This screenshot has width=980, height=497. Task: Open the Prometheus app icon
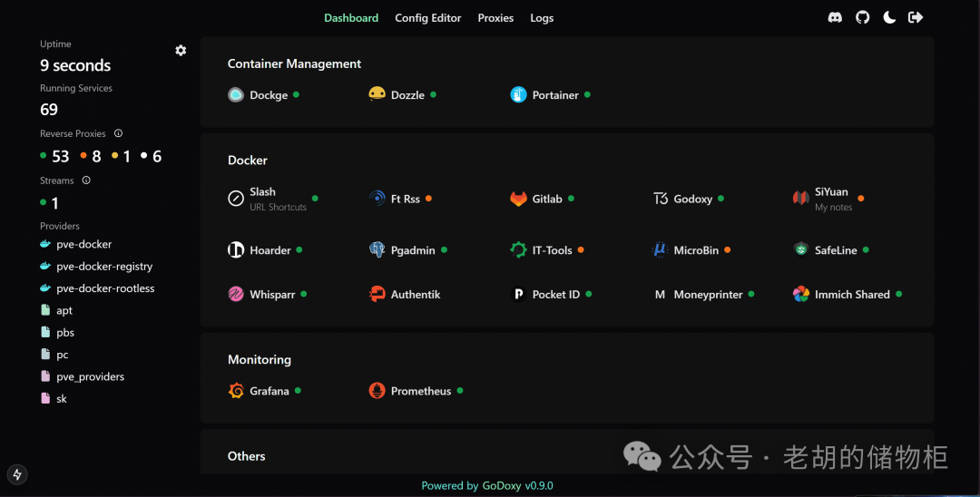click(x=377, y=391)
